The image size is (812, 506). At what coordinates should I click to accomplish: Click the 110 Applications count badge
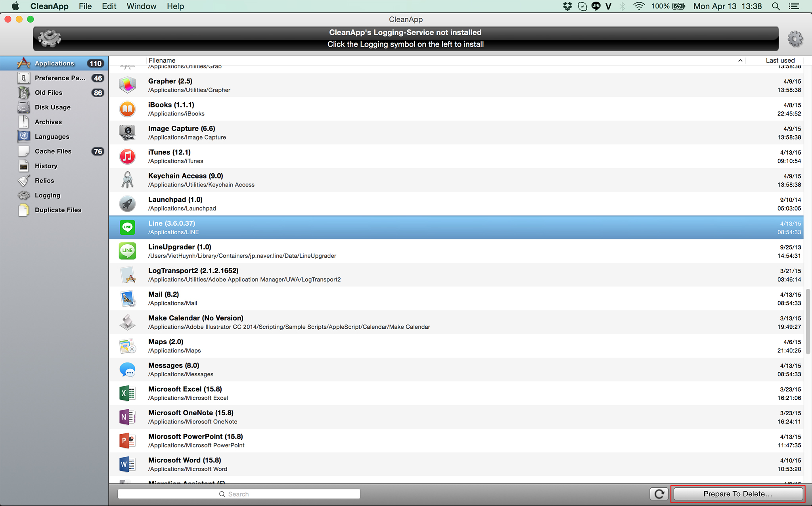95,63
